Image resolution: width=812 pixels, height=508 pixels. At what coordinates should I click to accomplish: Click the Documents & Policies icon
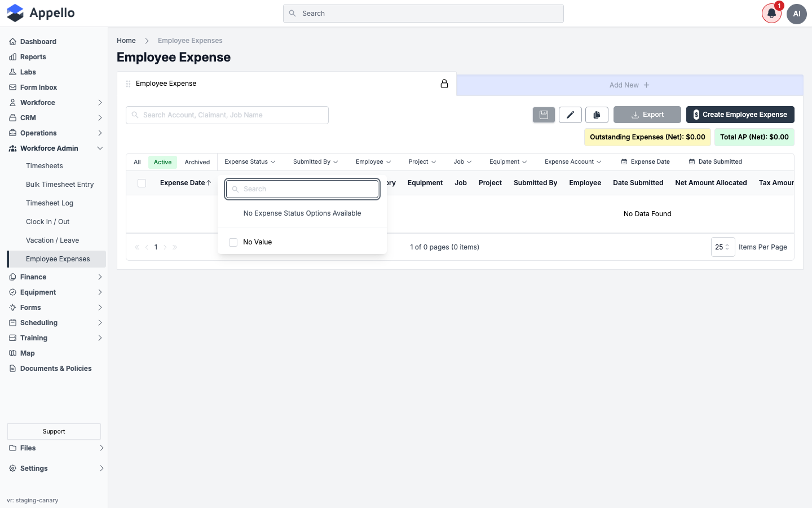tap(12, 369)
